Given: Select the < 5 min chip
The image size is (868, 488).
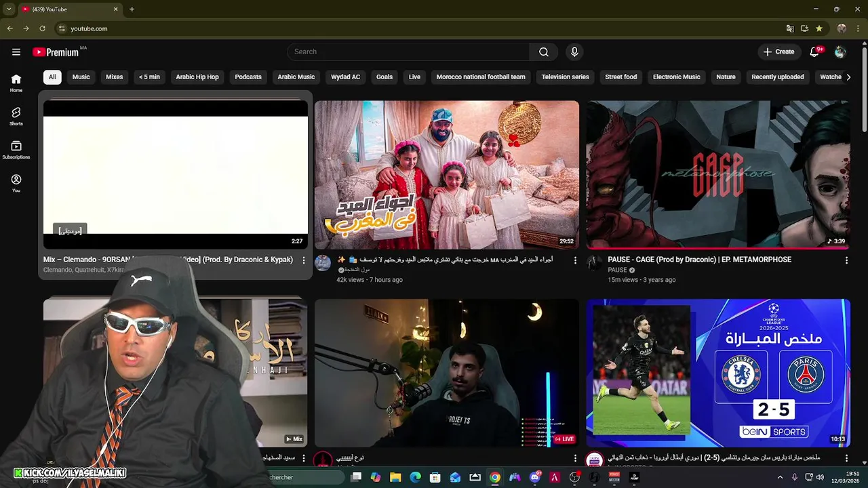Looking at the screenshot, I should point(149,77).
